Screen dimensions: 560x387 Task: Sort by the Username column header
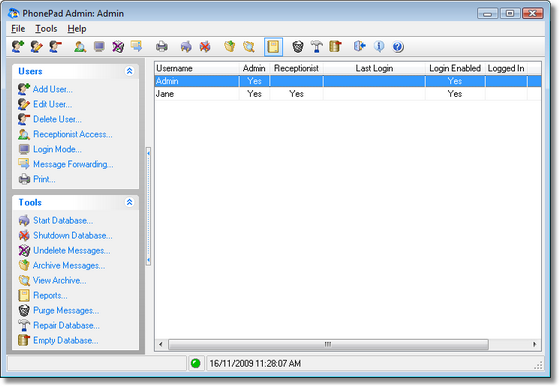coord(197,68)
